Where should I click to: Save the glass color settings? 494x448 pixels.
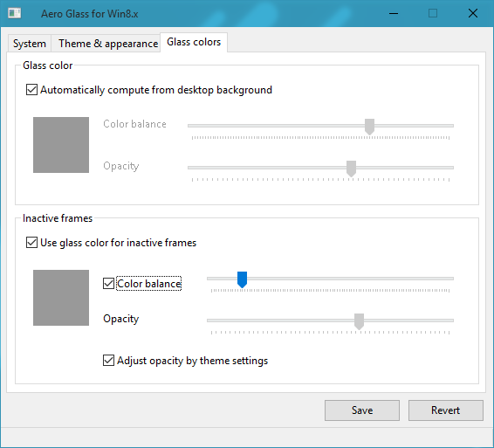tap(362, 410)
